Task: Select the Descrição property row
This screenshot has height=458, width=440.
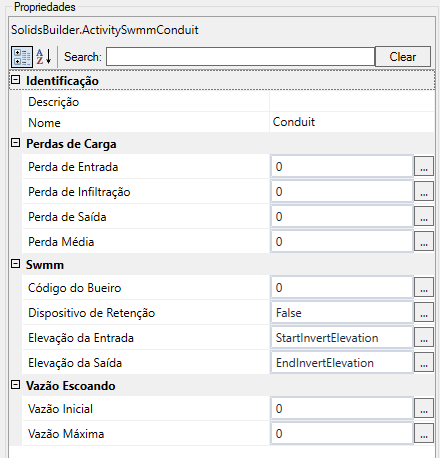Action: 228,102
